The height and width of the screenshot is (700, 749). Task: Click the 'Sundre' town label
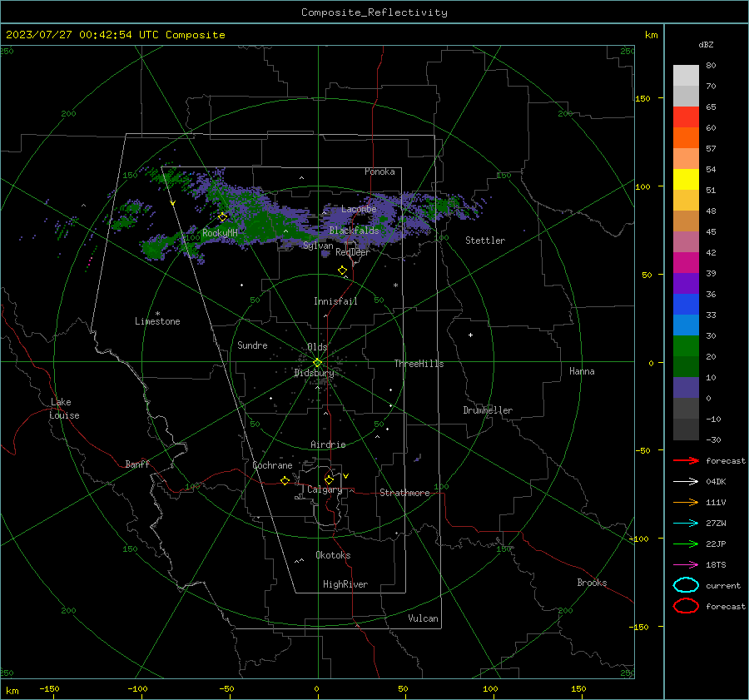(x=252, y=345)
